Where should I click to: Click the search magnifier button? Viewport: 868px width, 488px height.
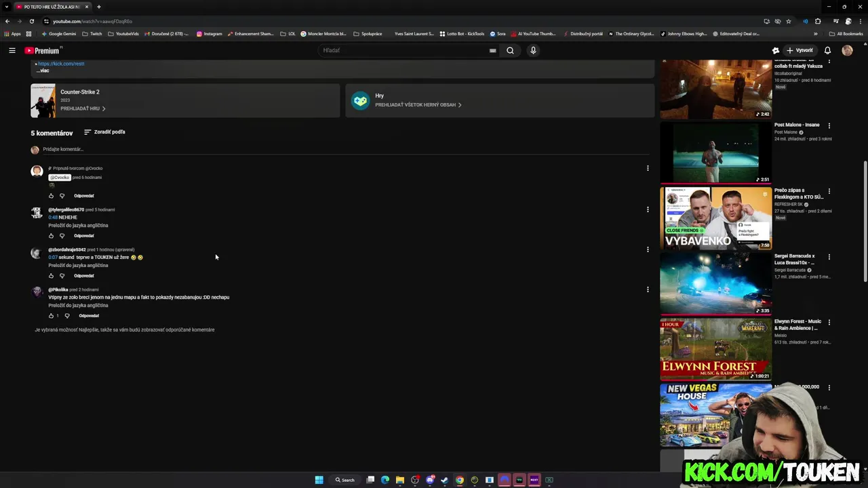coord(510,50)
